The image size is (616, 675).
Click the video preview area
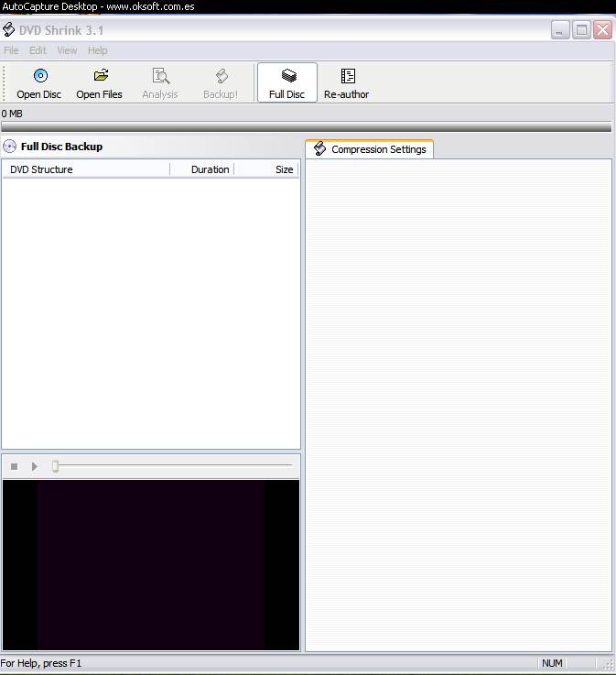pyautogui.click(x=151, y=565)
